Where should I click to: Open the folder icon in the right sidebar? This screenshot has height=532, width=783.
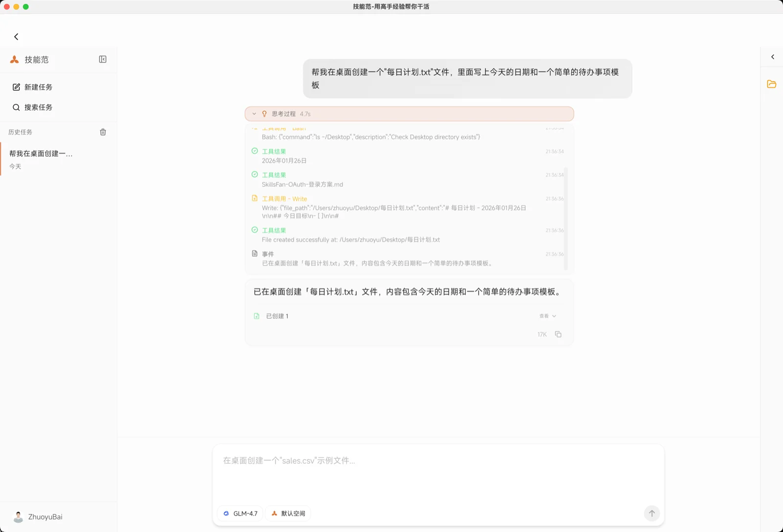[772, 84]
